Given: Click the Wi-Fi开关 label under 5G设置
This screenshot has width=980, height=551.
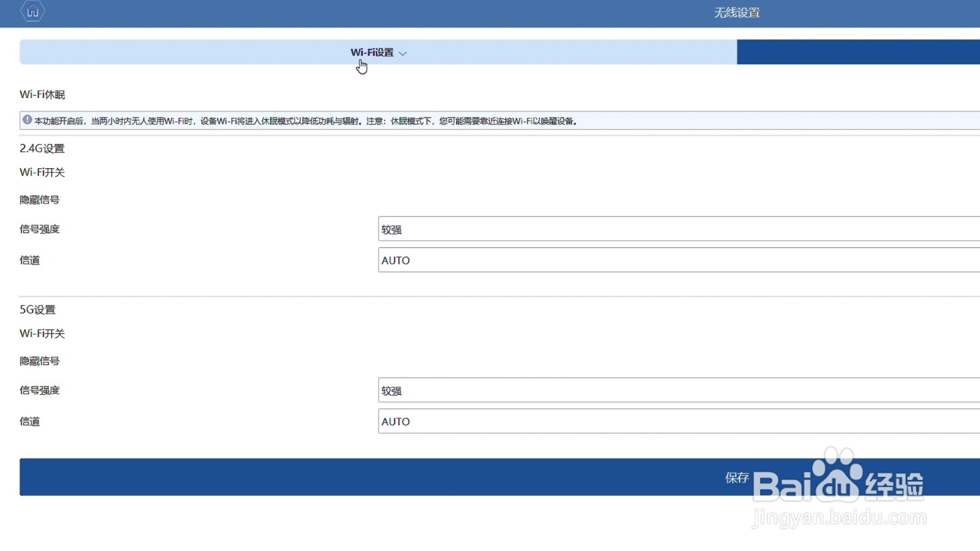Looking at the screenshot, I should pos(42,334).
